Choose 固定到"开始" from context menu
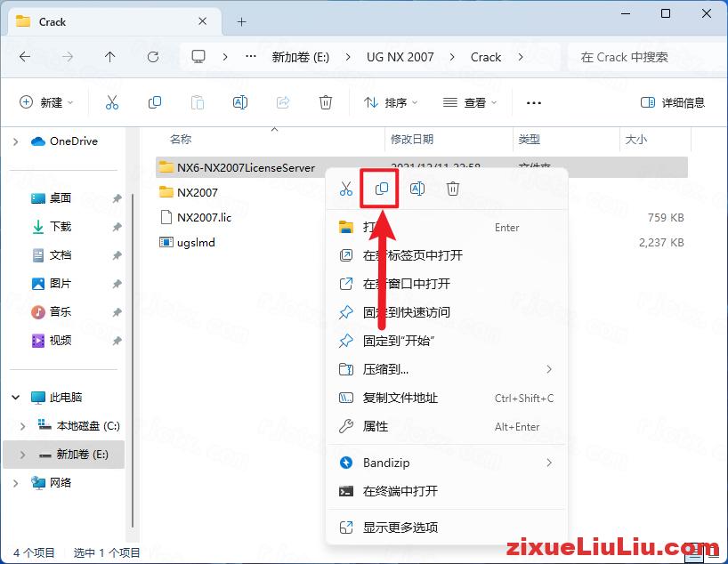Image resolution: width=728 pixels, height=564 pixels. [x=447, y=341]
